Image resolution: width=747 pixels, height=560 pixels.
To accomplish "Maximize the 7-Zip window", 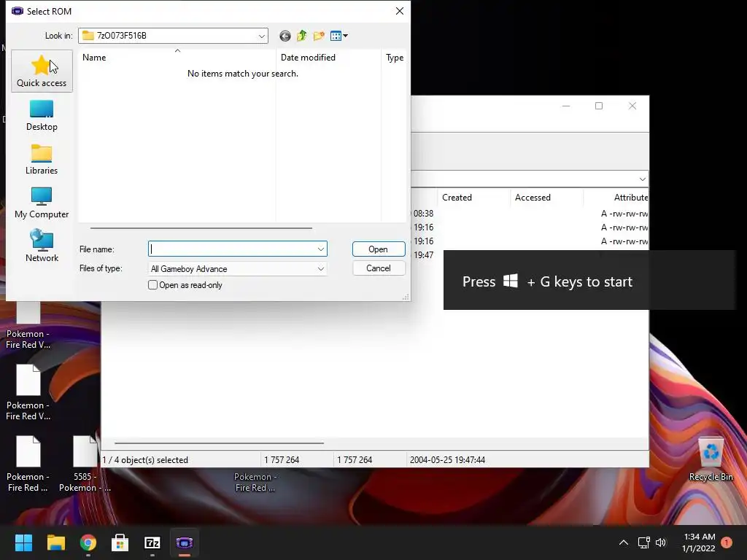I will (x=599, y=106).
